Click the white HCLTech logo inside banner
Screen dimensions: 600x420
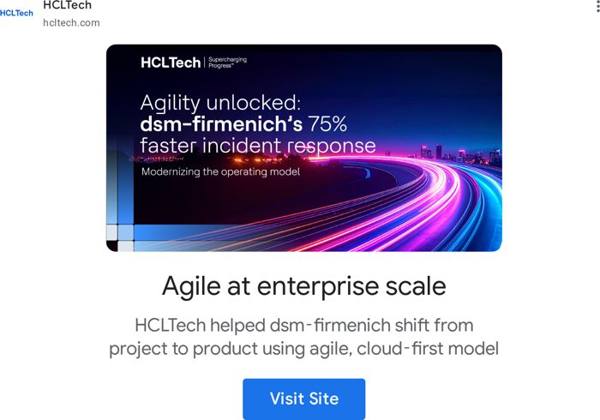171,62
